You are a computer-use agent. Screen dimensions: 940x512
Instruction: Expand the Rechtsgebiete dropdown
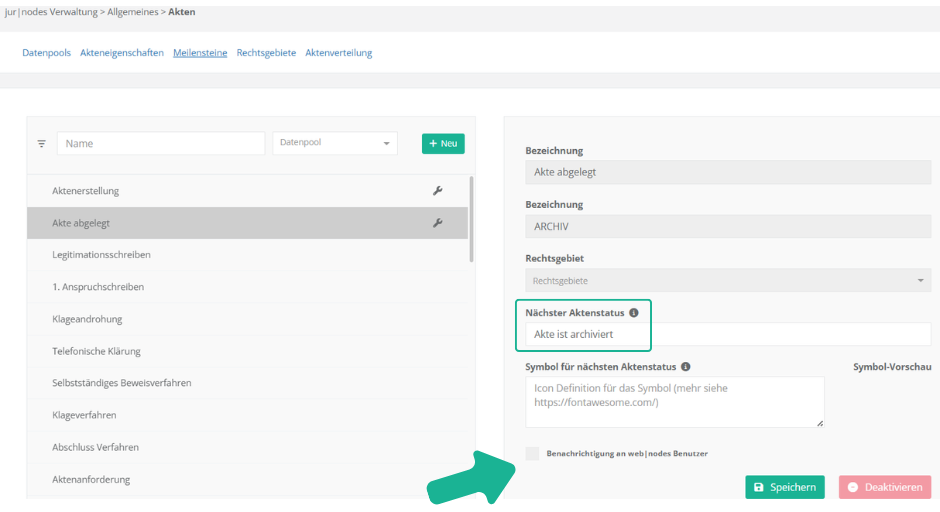pos(727,281)
